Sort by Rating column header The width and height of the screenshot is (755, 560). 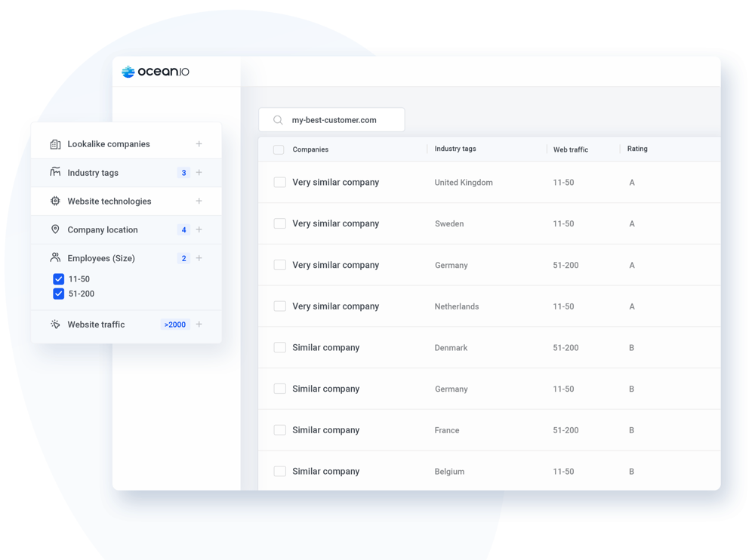coord(637,149)
